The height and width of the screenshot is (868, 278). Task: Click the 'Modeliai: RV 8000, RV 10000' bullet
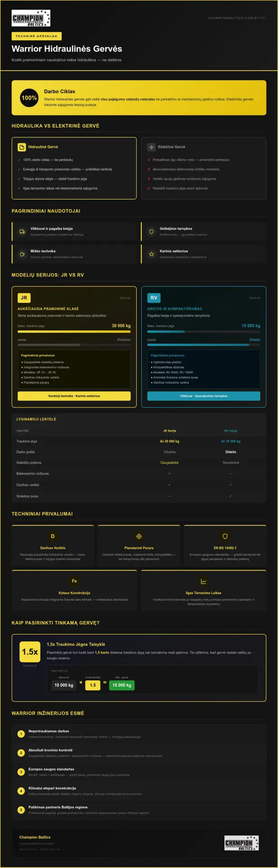[172, 372]
